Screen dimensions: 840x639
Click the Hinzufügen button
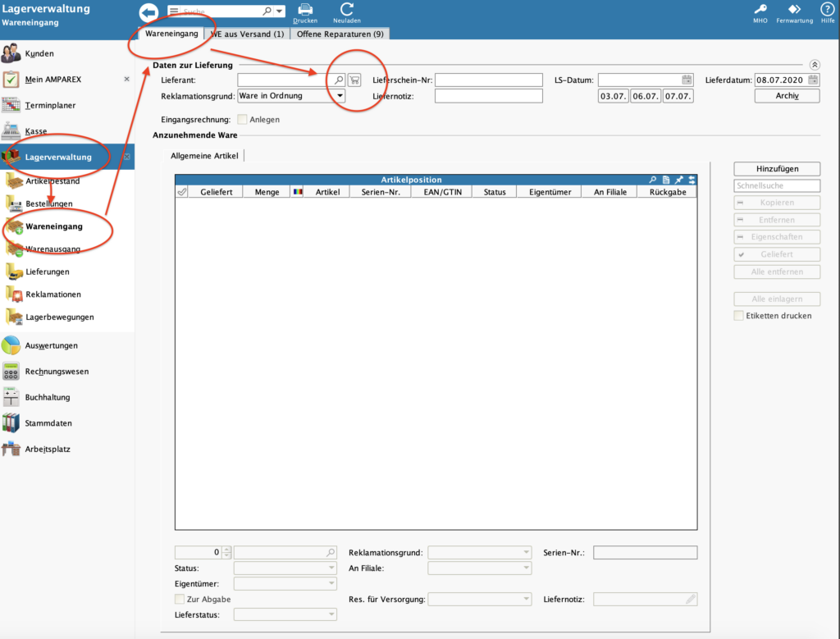[x=777, y=169]
